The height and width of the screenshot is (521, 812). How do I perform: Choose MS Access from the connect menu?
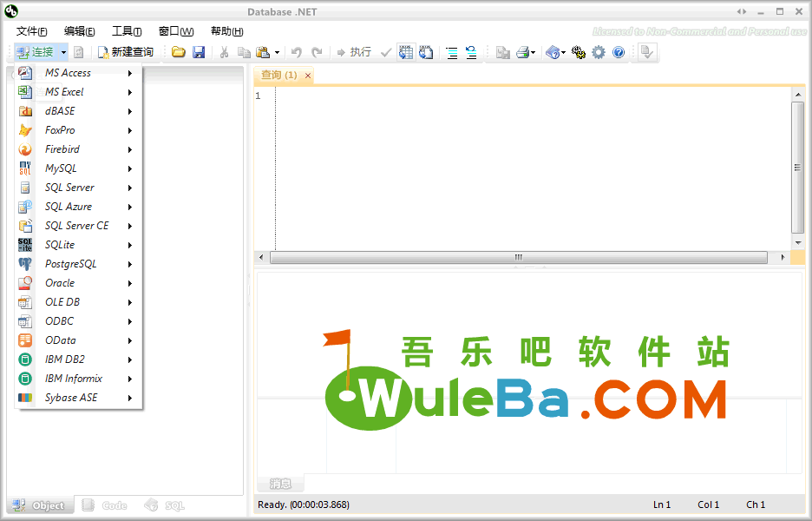pyautogui.click(x=79, y=73)
